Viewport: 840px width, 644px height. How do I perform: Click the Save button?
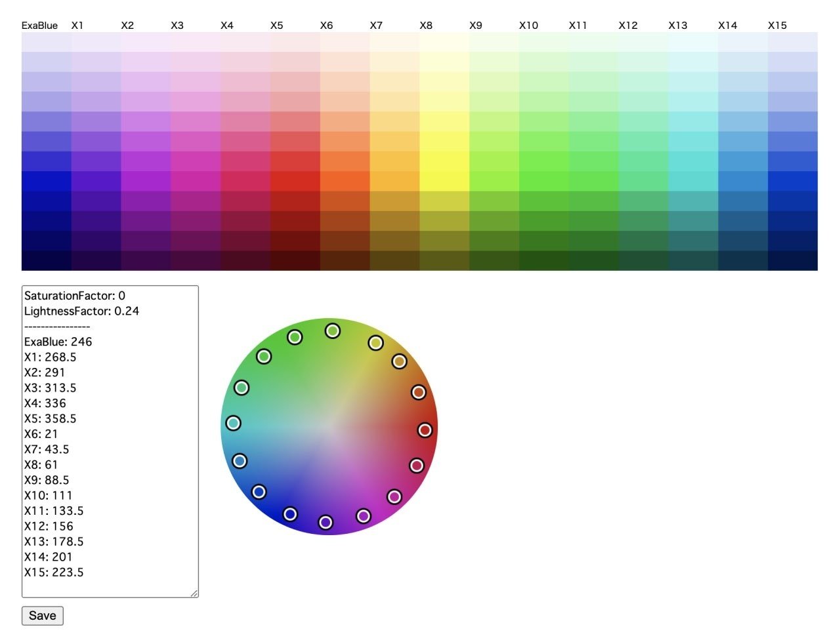42,616
